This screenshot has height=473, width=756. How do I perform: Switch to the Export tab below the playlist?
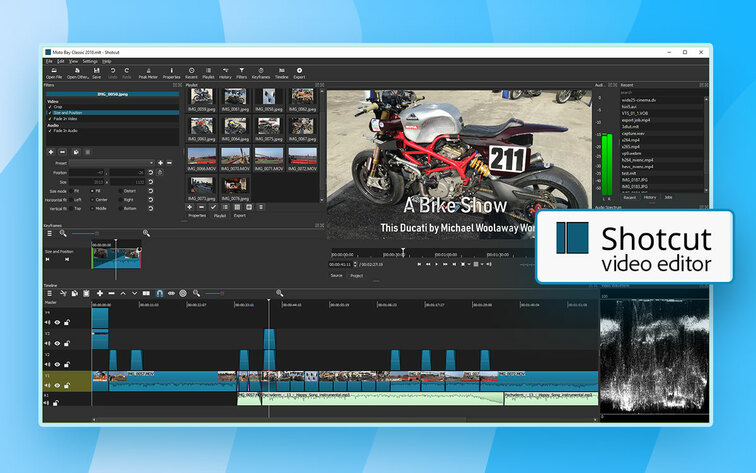pyautogui.click(x=240, y=216)
